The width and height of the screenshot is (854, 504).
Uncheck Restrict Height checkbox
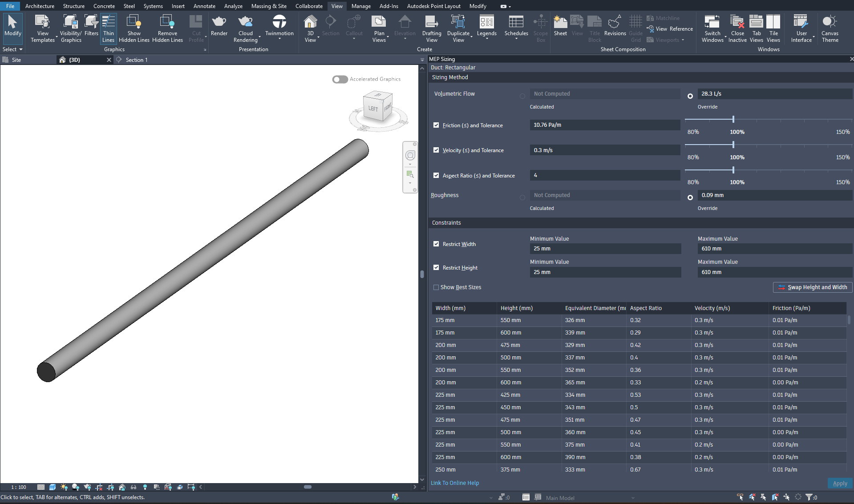(436, 267)
